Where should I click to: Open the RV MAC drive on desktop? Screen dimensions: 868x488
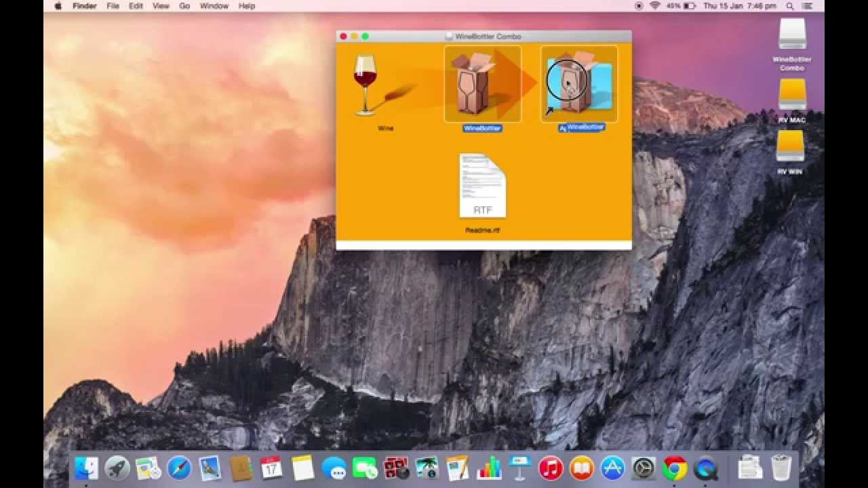coord(792,95)
